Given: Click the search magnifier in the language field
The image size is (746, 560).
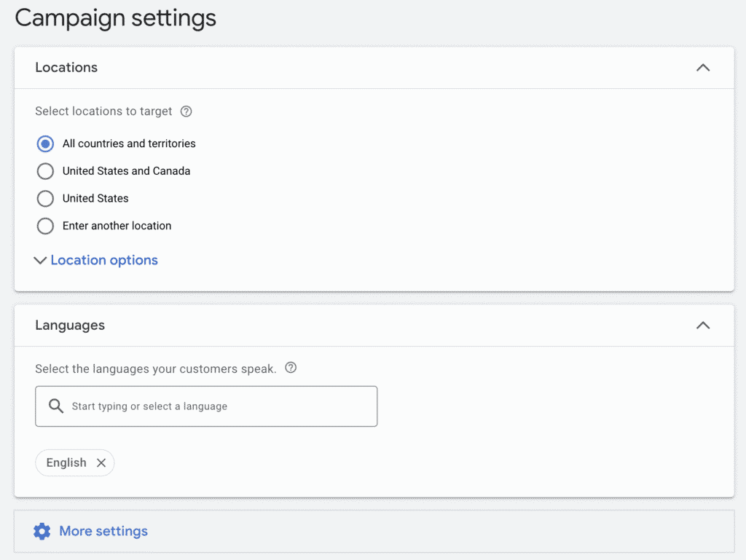Looking at the screenshot, I should pos(56,406).
